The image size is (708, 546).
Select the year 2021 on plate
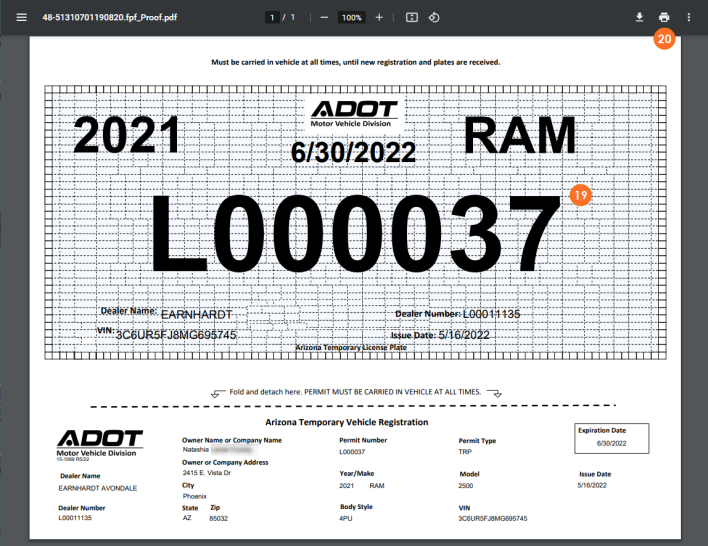[127, 135]
